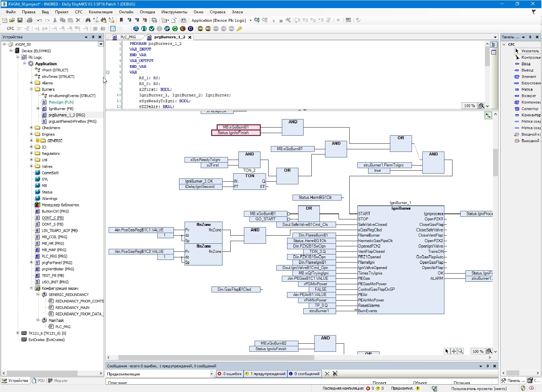Click the Find binoculars icon

(x=88, y=20)
